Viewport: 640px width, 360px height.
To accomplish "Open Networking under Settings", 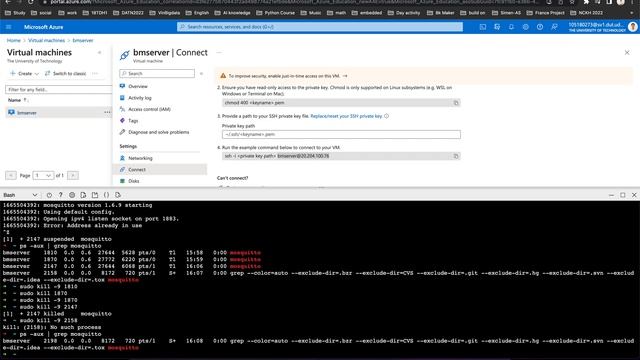I will pos(140,158).
